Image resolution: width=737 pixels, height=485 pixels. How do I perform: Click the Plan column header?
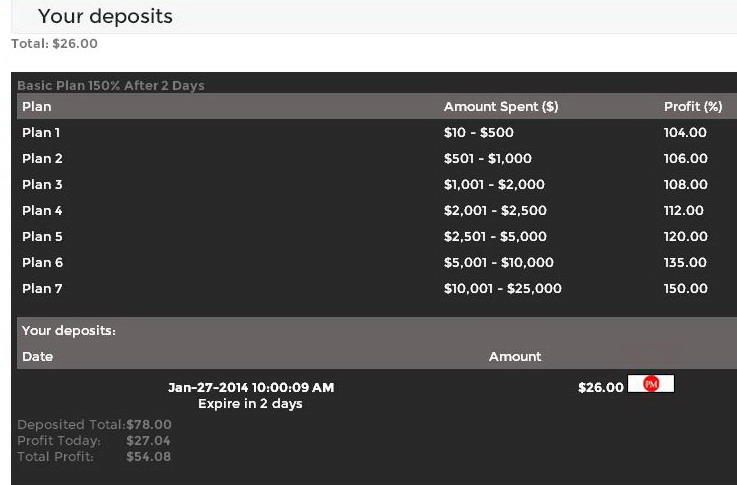[x=37, y=106]
